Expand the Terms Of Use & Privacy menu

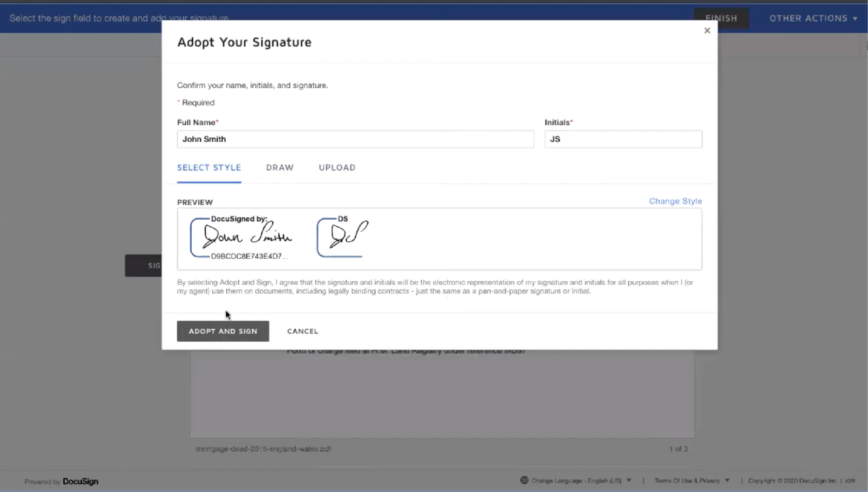728,480
